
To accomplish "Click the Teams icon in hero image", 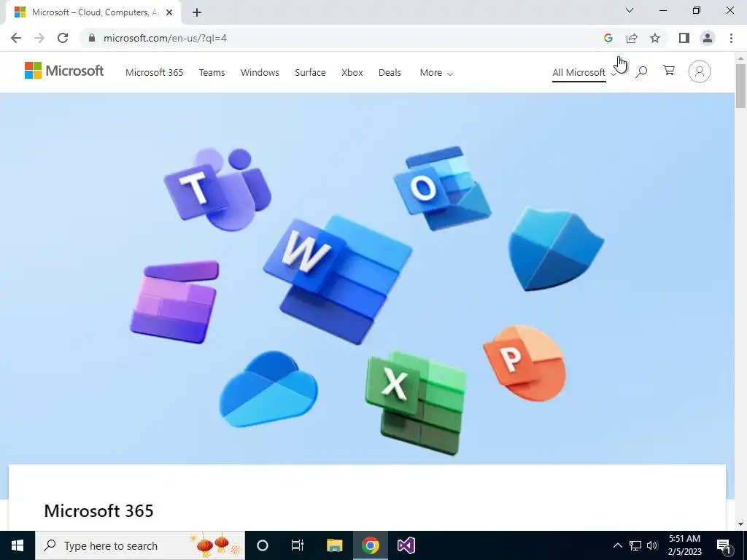I will coord(217,189).
